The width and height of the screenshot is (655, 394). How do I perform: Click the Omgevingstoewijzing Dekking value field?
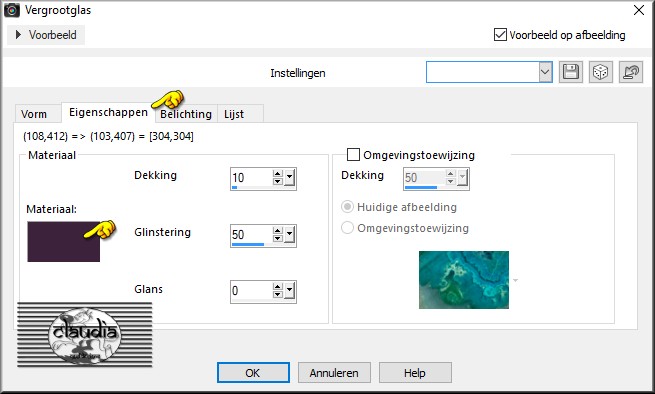point(424,178)
